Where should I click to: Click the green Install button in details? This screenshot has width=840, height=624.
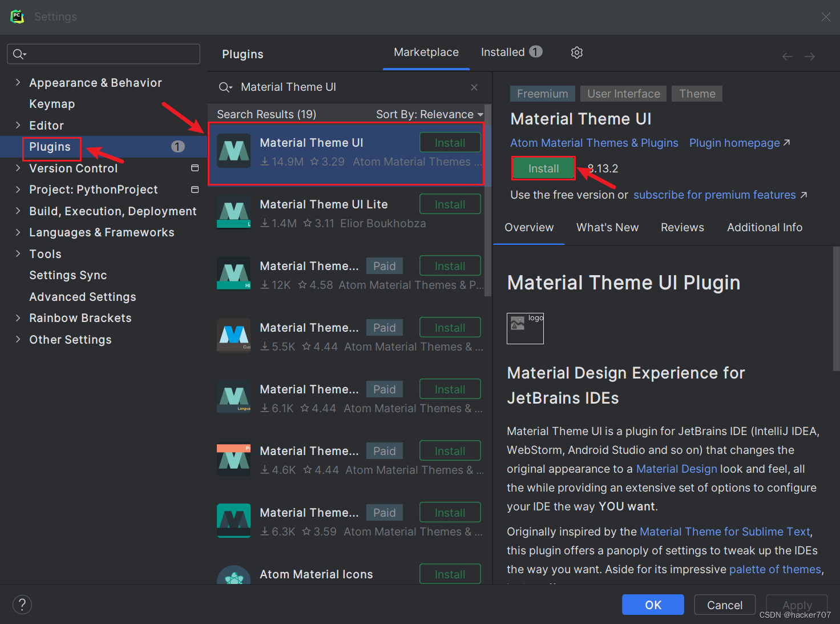[x=543, y=168]
